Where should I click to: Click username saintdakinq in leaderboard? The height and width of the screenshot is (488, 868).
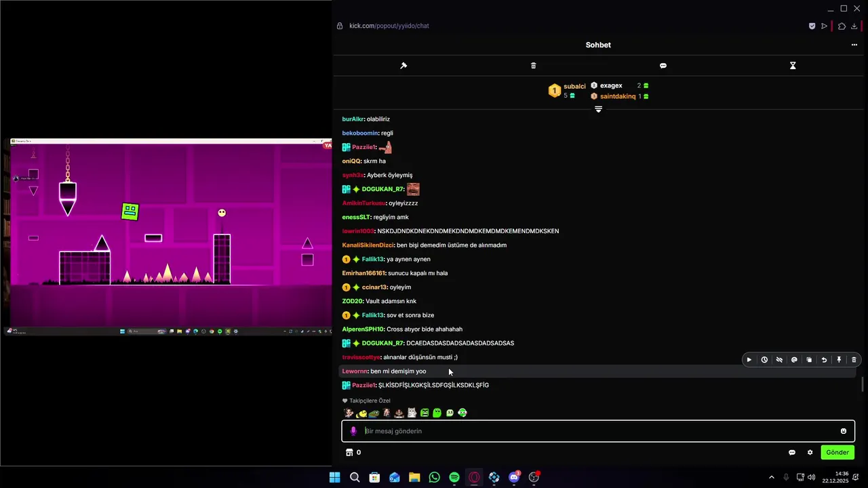[x=618, y=96]
